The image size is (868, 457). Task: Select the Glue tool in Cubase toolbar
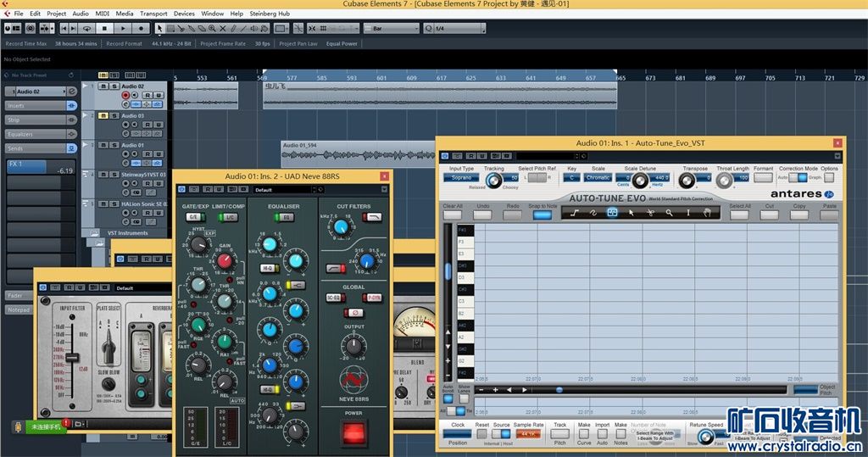192,28
